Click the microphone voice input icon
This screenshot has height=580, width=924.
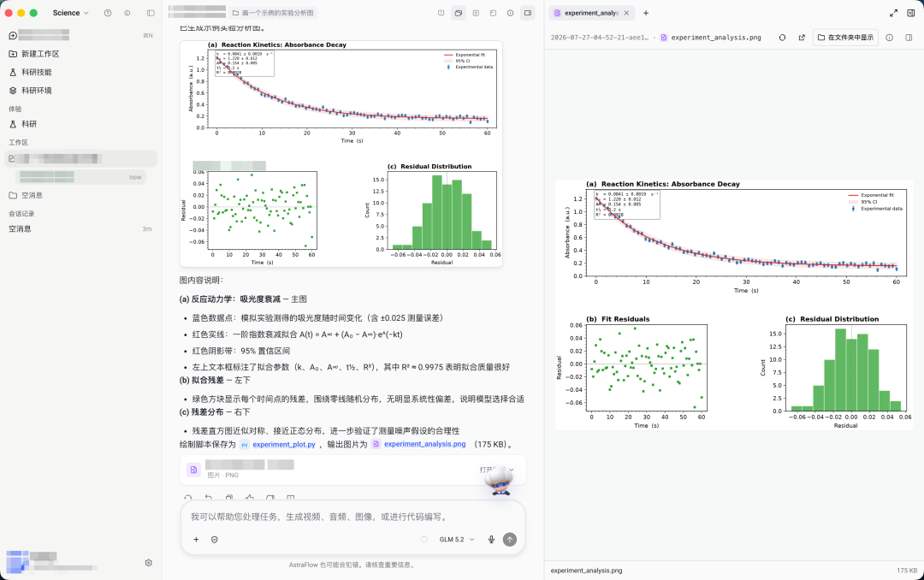point(491,539)
